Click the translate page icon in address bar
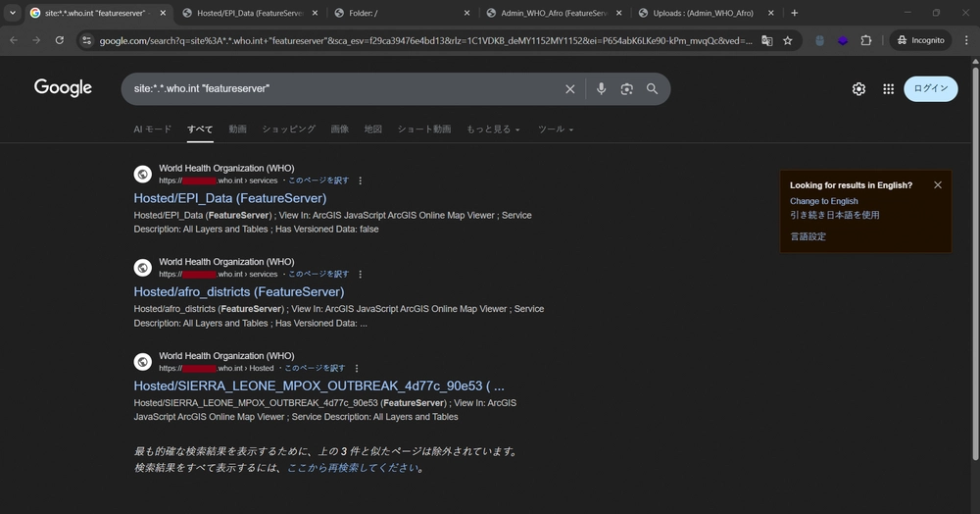Screen dimensions: 980x514 point(767,40)
